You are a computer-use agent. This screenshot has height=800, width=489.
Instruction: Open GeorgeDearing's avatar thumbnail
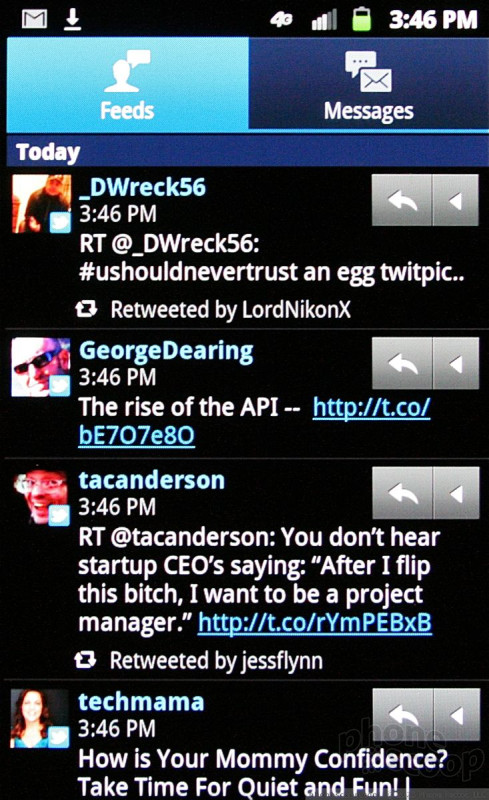41,367
